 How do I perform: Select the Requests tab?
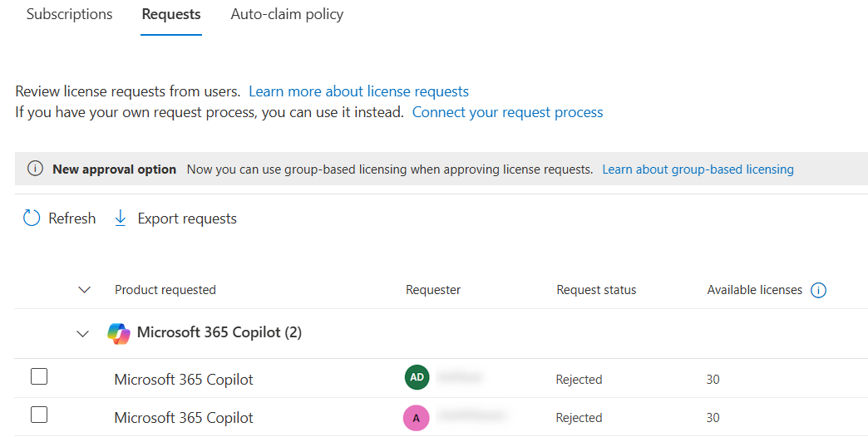171,14
